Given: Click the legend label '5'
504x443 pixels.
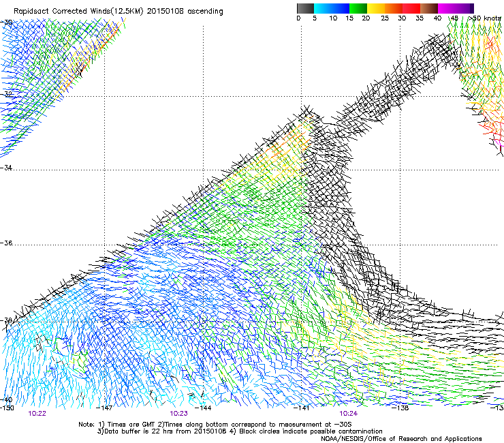Looking at the screenshot, I should tap(315, 18).
